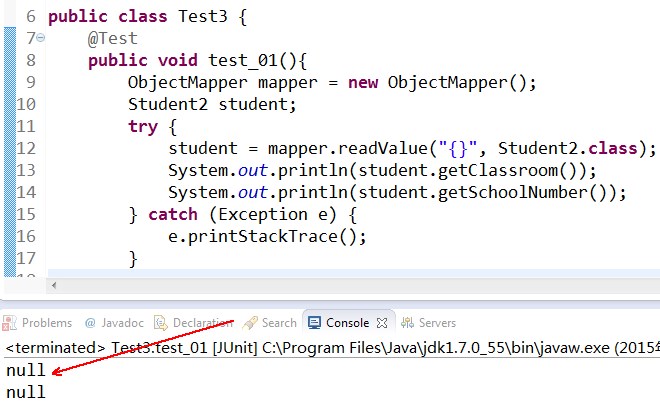Click the new keyword on line 9

[363, 83]
